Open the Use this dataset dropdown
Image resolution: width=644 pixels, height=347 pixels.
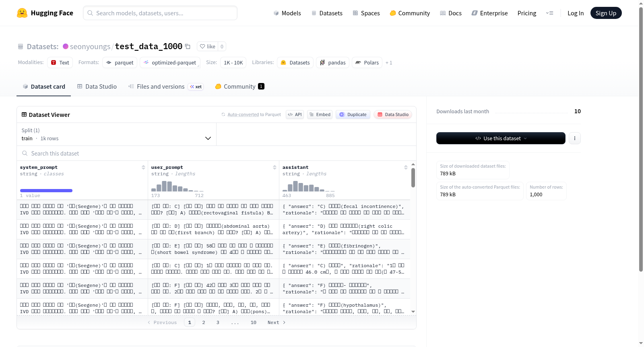(x=501, y=138)
